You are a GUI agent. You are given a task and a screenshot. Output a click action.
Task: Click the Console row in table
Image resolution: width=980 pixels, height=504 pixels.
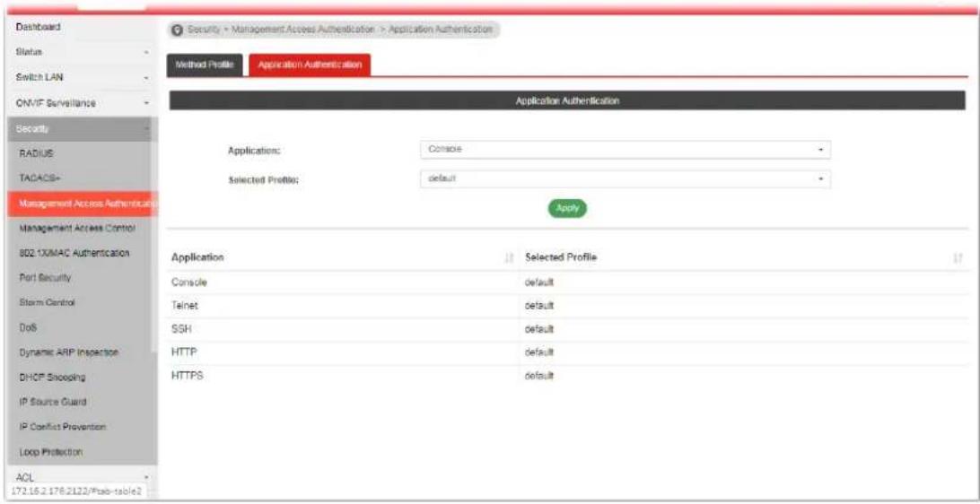coord(568,282)
